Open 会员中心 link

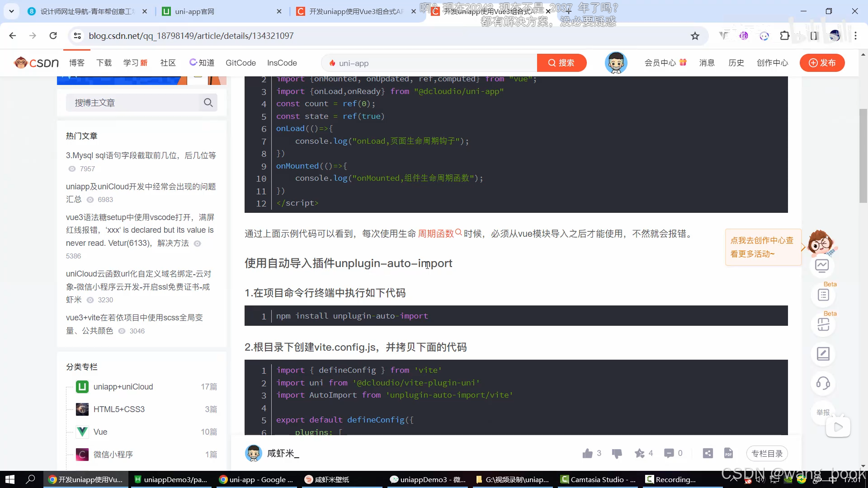(x=665, y=63)
